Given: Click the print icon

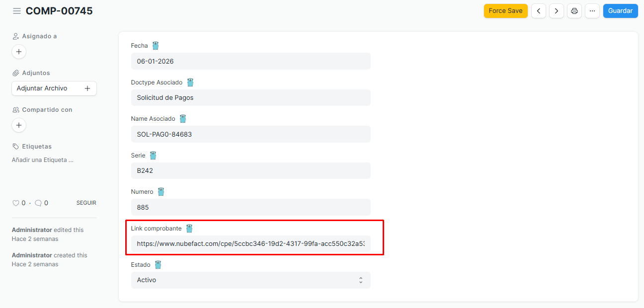Looking at the screenshot, I should click(x=574, y=11).
